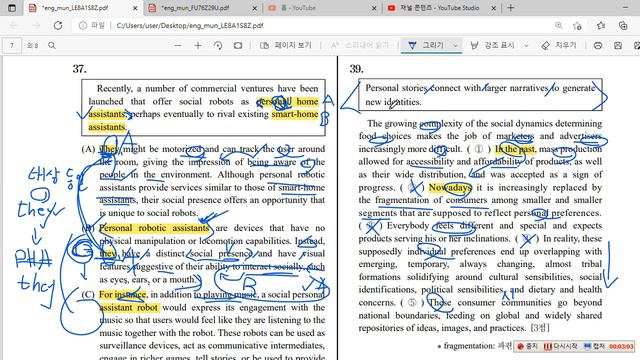Click the highlighted word Nowadays

coord(450,187)
